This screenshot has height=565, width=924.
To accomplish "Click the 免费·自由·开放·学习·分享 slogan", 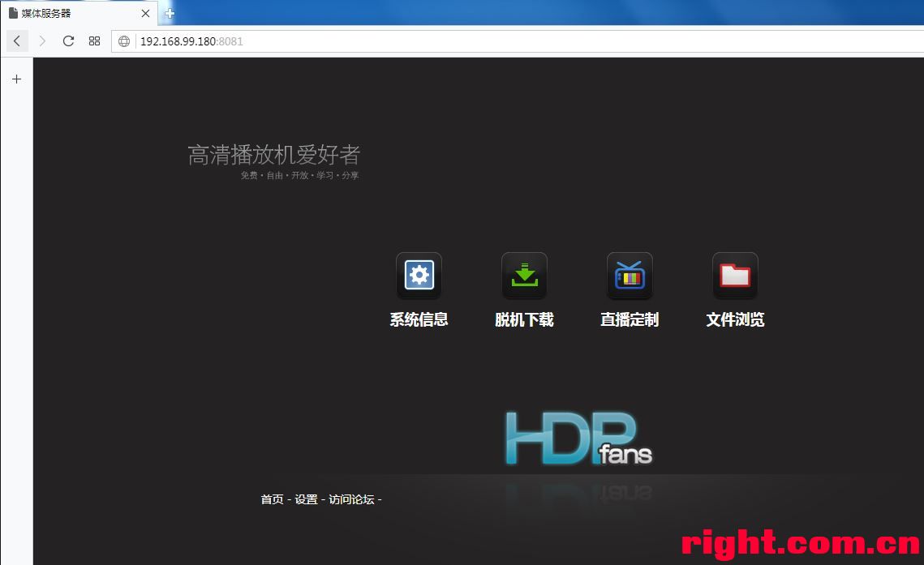I will tap(299, 175).
